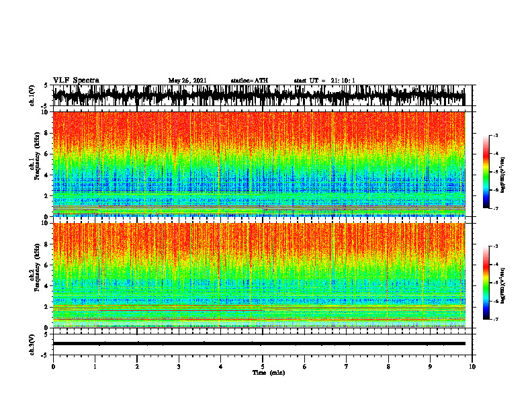Click the log(PSD) unit label beside ch.2 color bar
532x411 pixels.
coord(503,285)
